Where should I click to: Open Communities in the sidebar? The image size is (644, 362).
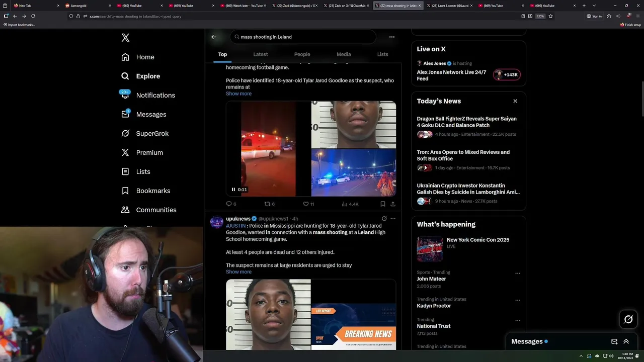coord(148,210)
